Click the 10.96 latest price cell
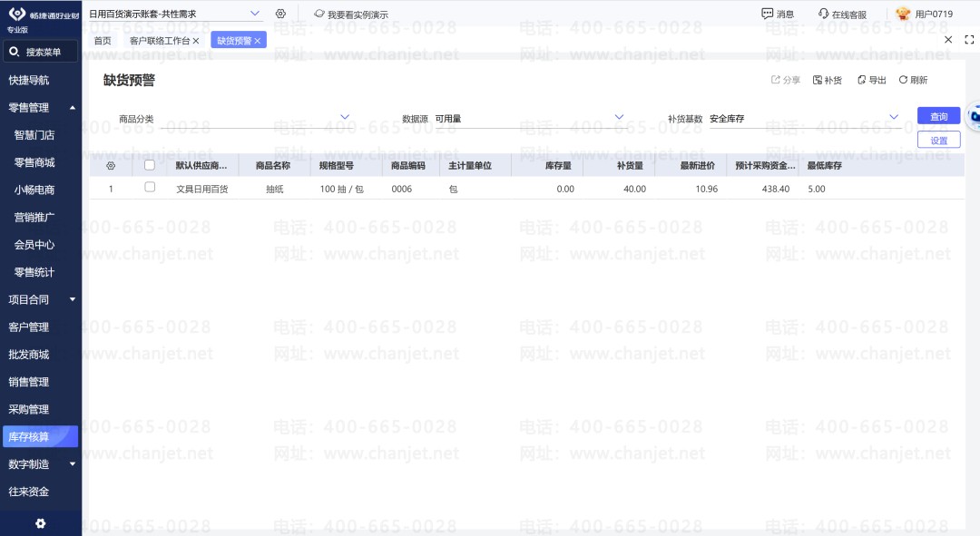The image size is (980, 536). coord(707,189)
